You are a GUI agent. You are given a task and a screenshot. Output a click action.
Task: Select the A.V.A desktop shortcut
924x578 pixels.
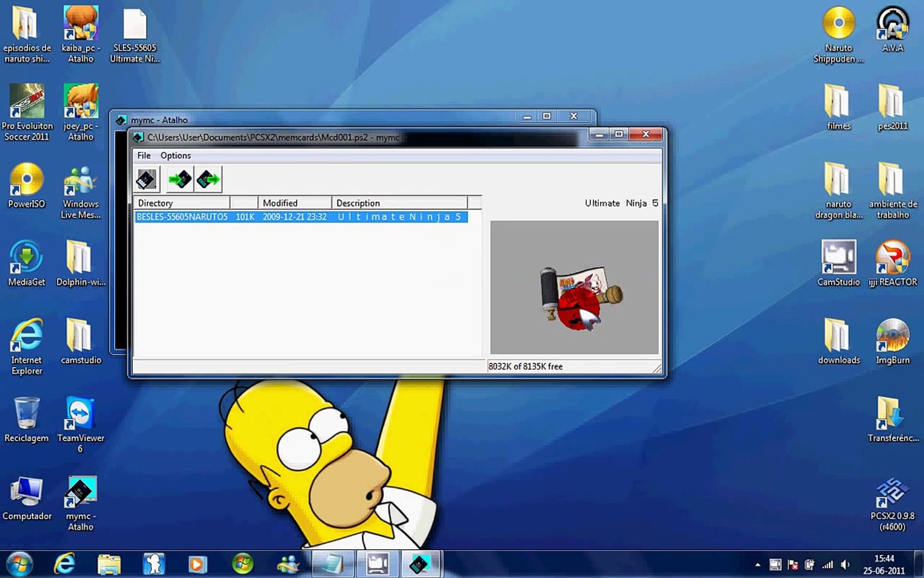(892, 29)
